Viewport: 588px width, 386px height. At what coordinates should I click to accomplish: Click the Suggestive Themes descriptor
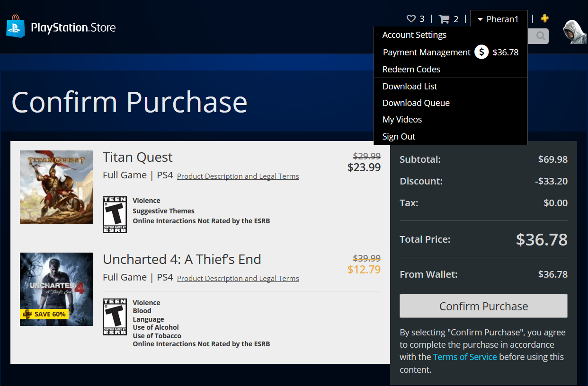coord(163,211)
